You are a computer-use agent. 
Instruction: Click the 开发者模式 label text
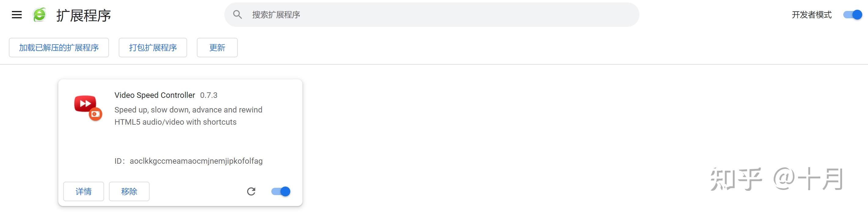pos(812,15)
